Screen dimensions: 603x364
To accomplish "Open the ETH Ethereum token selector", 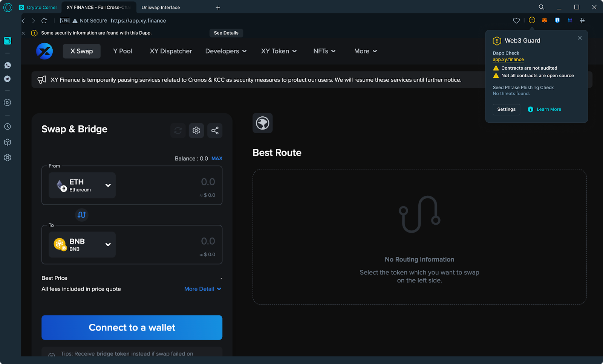I will point(82,185).
